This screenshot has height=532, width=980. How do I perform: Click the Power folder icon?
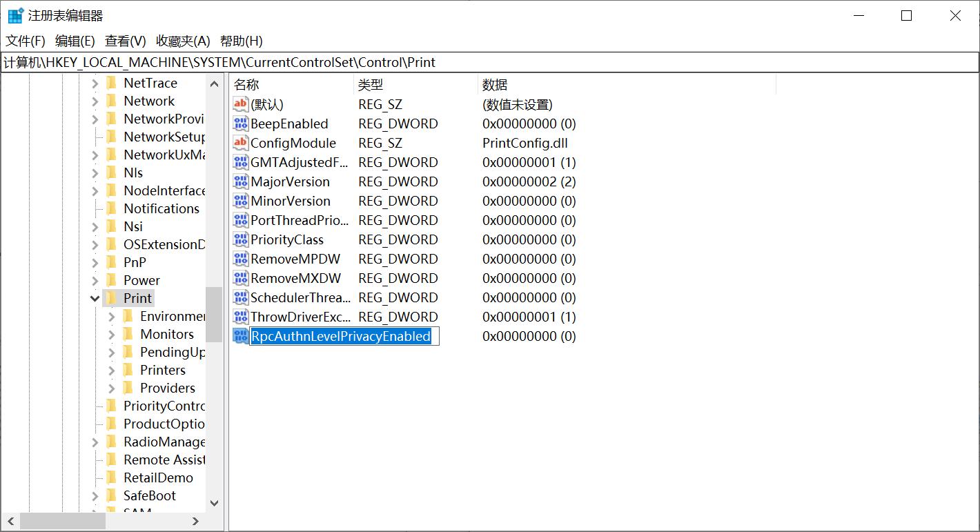112,280
